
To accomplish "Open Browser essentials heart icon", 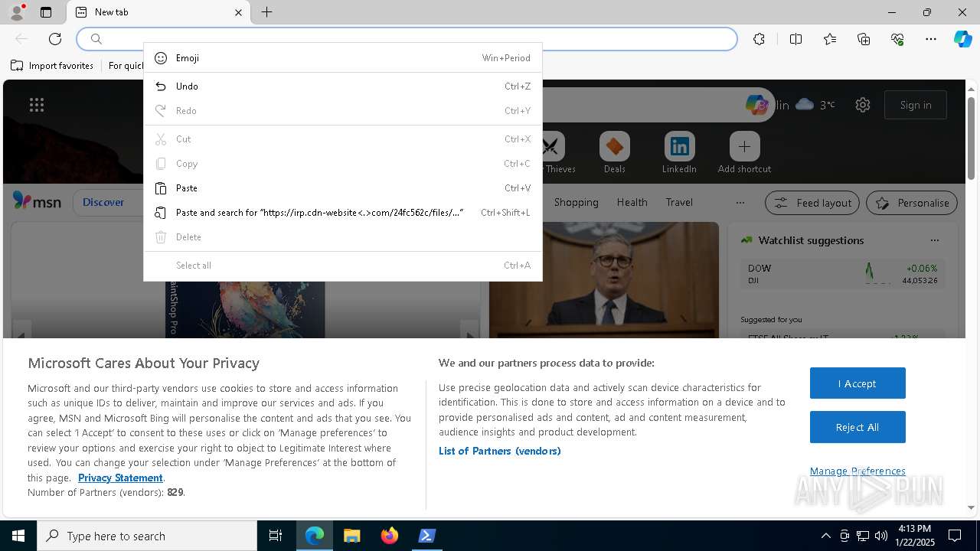I will 897,39.
